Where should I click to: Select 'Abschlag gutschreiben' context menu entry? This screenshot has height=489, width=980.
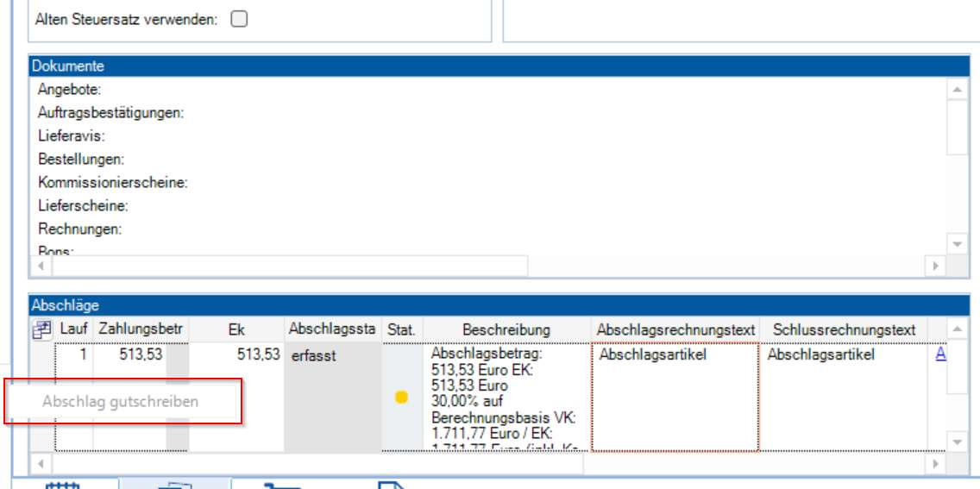pyautogui.click(x=121, y=402)
